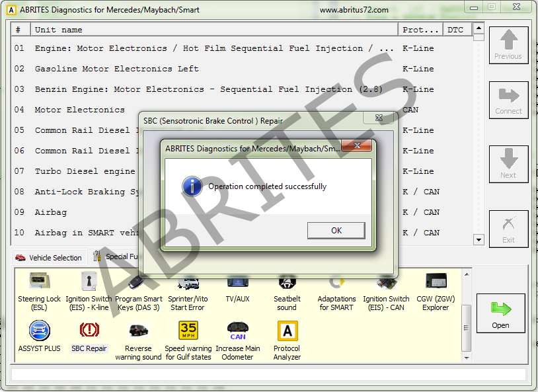The height and width of the screenshot is (392, 538).
Task: Switch to the Vehicle Selection tab
Action: (49, 257)
